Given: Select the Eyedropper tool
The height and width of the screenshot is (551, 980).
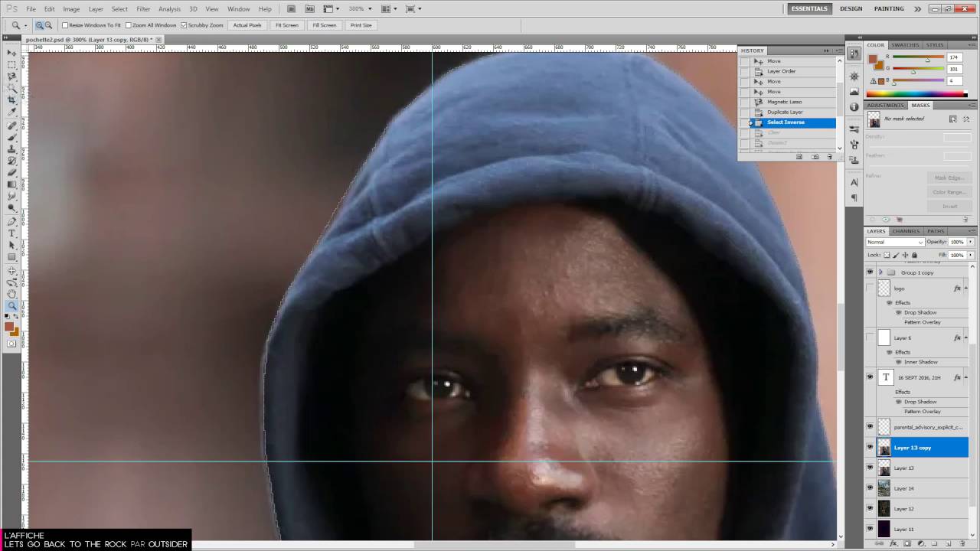Looking at the screenshot, I should pyautogui.click(x=11, y=112).
